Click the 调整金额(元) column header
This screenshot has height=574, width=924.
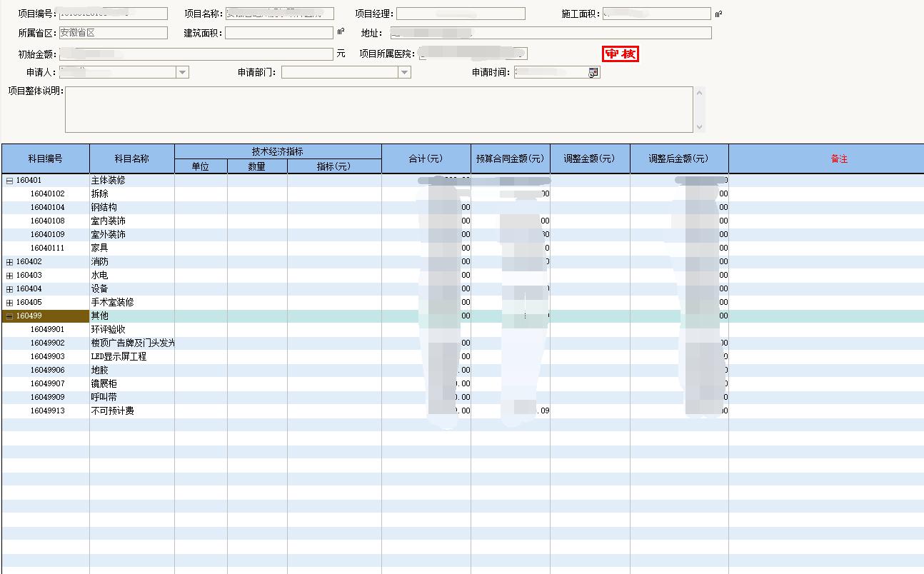[x=589, y=158]
